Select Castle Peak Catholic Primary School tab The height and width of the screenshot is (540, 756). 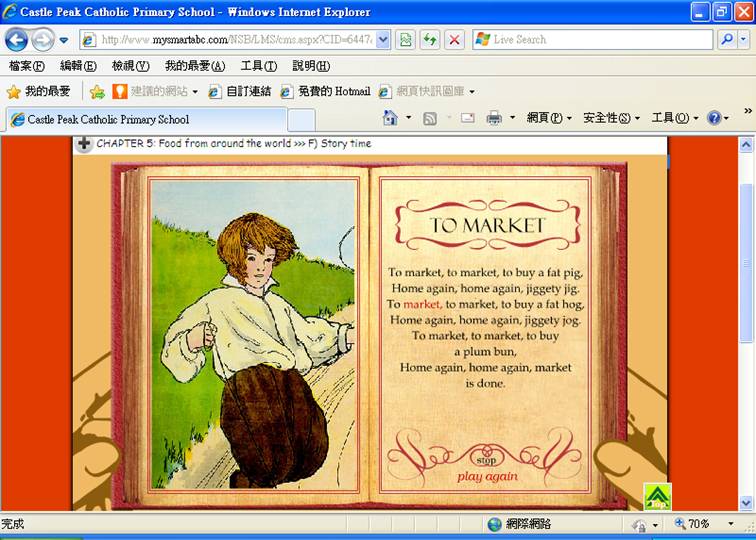[x=147, y=119]
